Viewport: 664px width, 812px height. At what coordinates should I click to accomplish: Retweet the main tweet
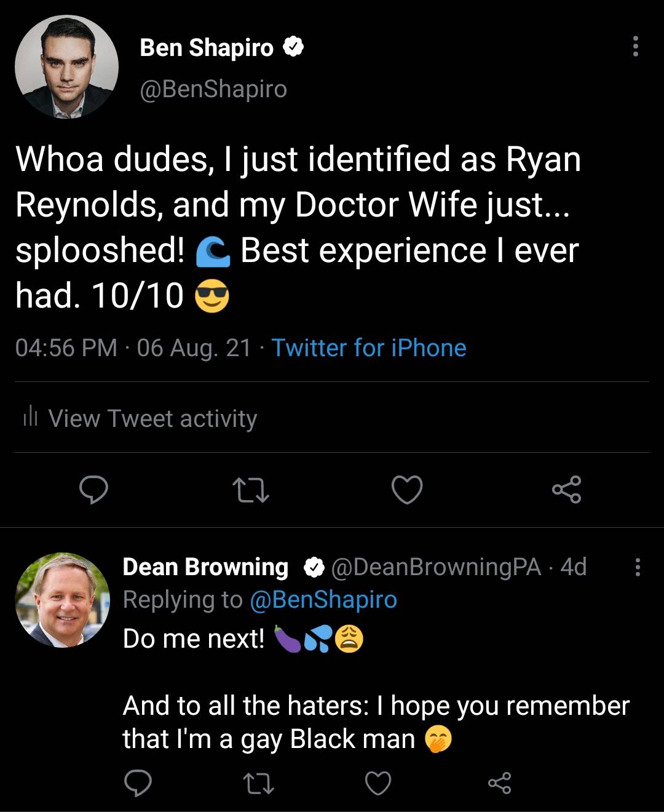(x=251, y=490)
